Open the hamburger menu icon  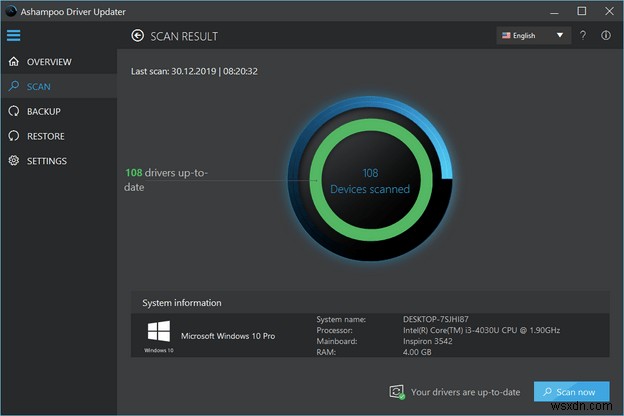[14, 35]
